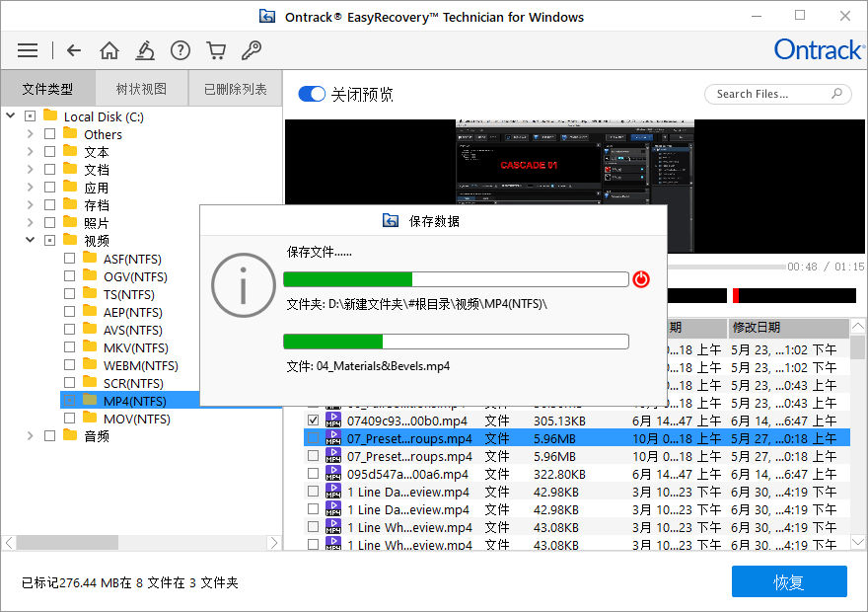The image size is (868, 612).
Task: Click the info icon in save dialog
Action: [244, 285]
